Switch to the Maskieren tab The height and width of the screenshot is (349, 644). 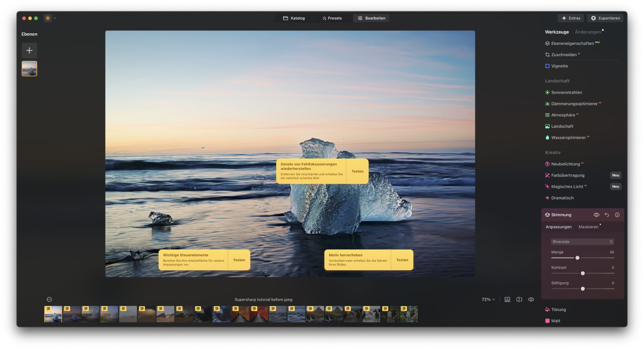click(588, 227)
